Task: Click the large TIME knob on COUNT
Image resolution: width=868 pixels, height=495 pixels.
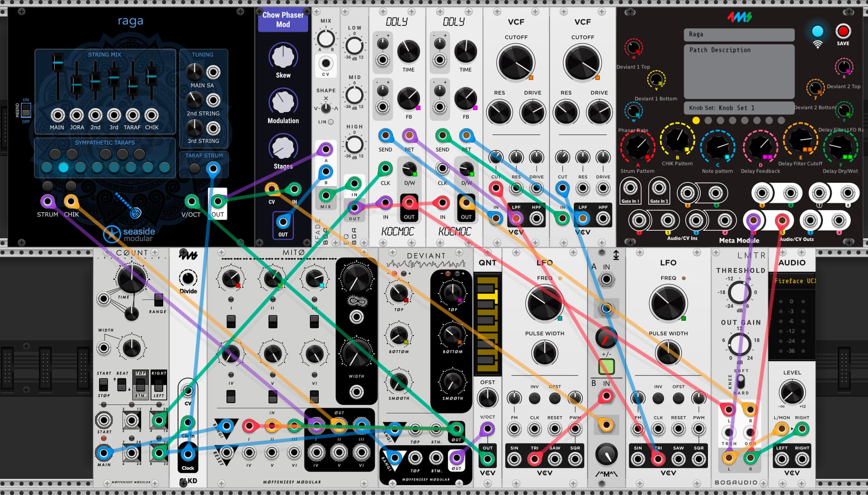Action: pyautogui.click(x=132, y=279)
